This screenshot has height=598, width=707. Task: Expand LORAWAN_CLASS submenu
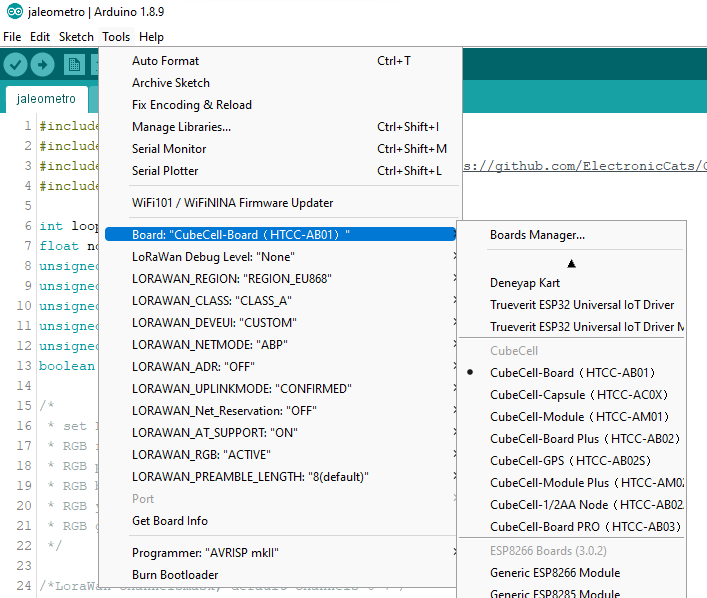point(280,301)
